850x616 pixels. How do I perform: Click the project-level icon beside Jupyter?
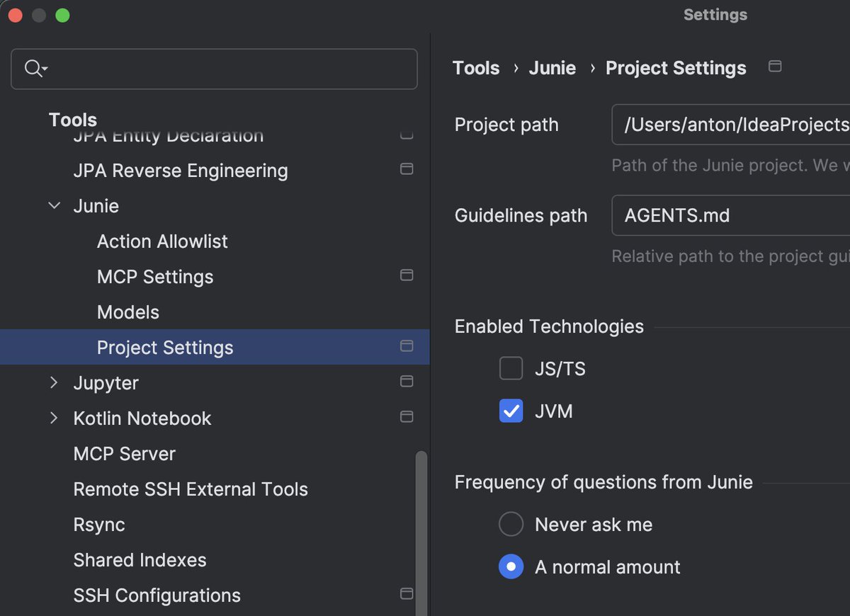(x=407, y=382)
